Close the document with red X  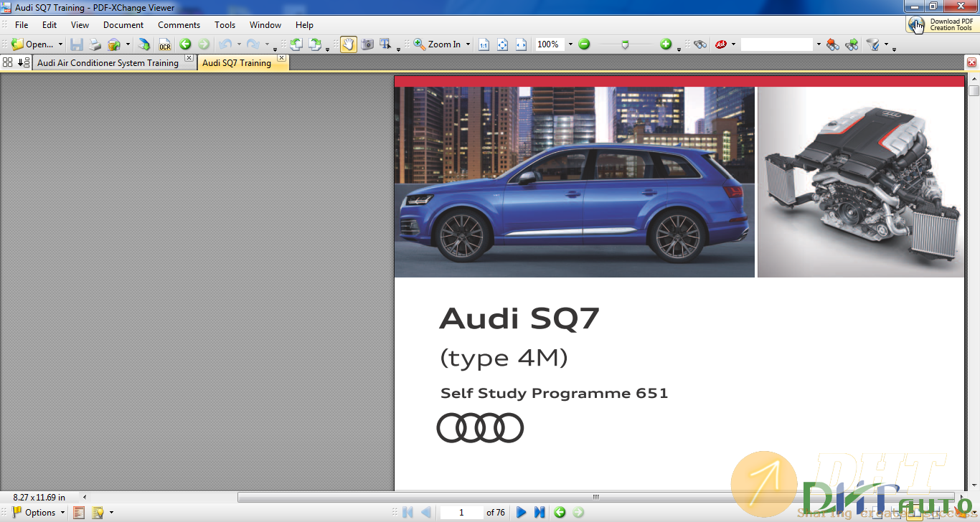[x=972, y=62]
